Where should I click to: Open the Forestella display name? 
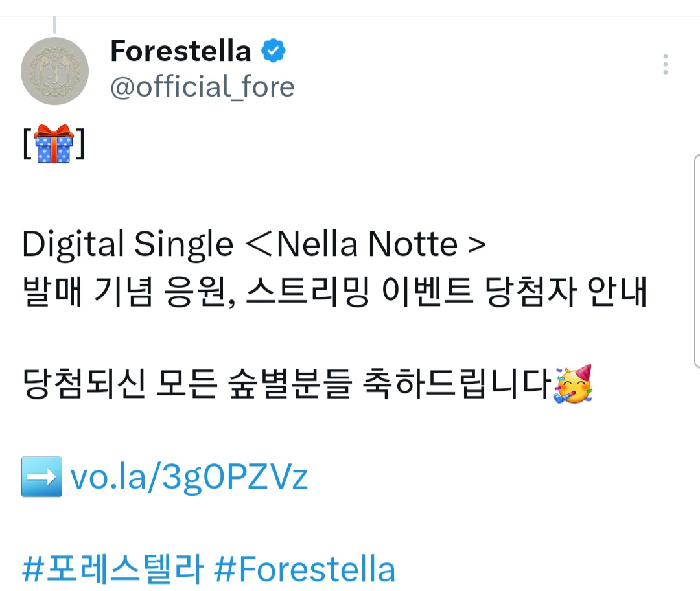(x=181, y=51)
